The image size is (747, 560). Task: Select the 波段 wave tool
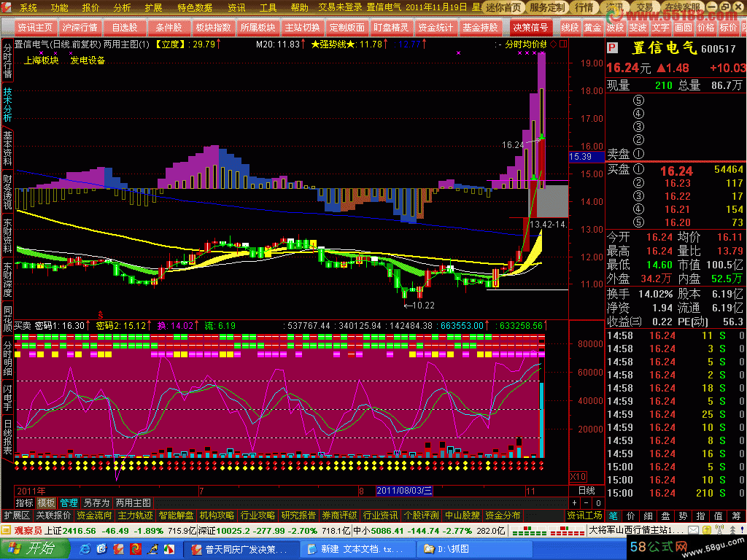click(615, 28)
